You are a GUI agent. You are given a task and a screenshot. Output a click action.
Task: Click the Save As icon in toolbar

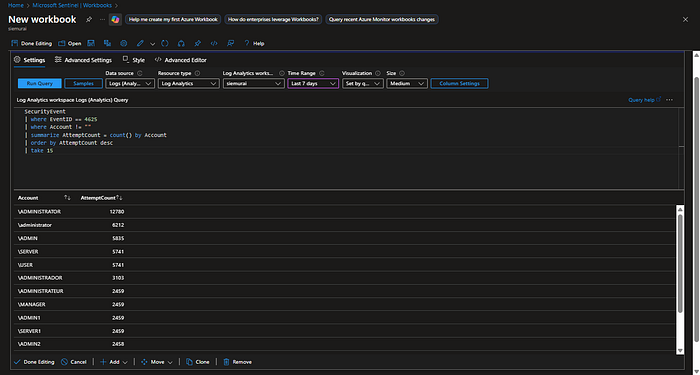(x=107, y=43)
